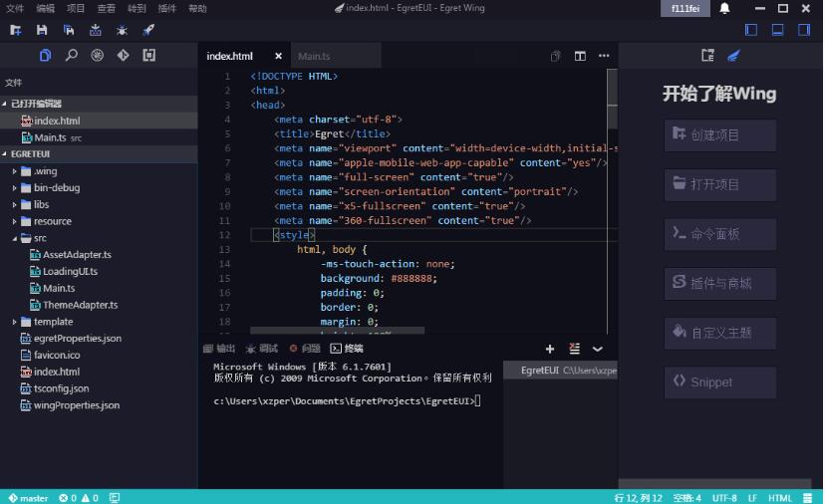
Task: Switch to the Main.ts editor tab
Action: tap(314, 56)
